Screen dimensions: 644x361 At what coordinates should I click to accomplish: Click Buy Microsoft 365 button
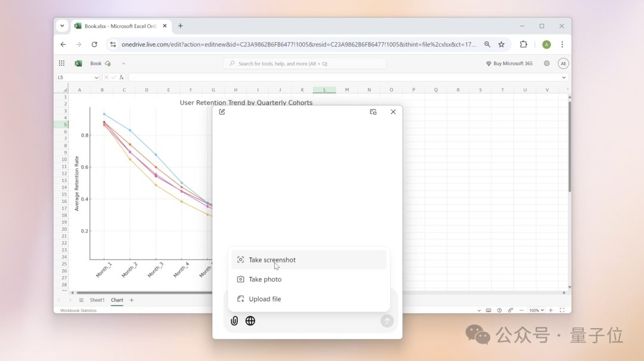coord(509,63)
